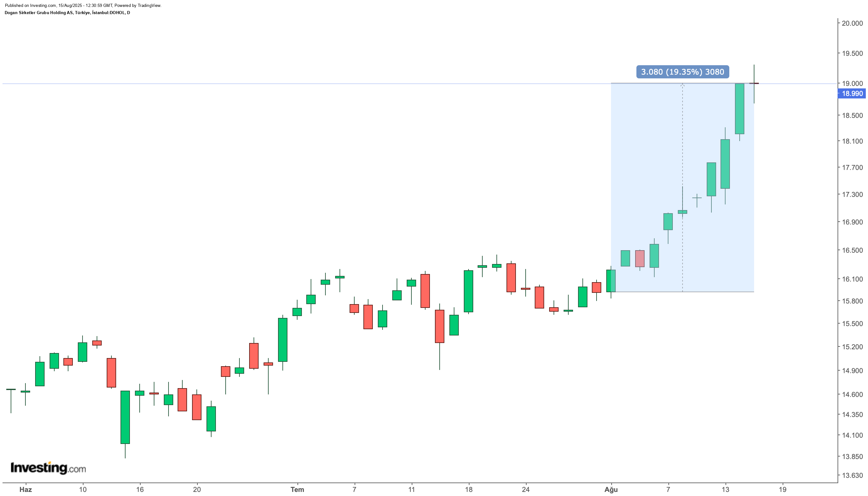
Task: Click the DOHOL symbol title text
Action: pos(67,13)
